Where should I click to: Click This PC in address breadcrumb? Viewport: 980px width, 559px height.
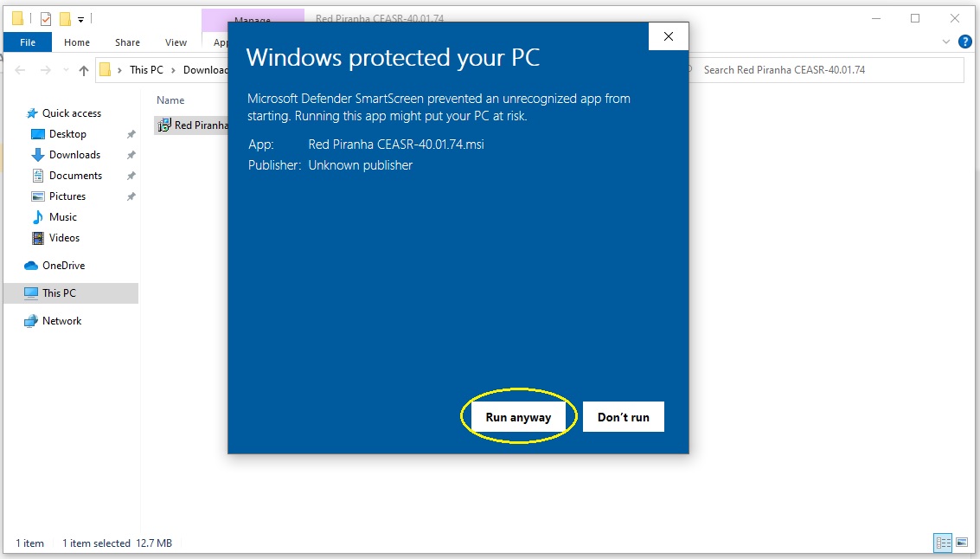146,70
